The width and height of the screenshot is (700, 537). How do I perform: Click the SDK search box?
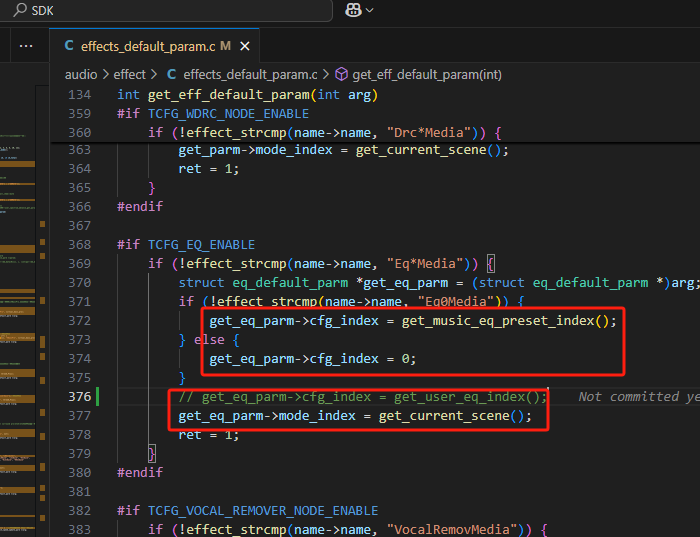pyautogui.click(x=165, y=10)
